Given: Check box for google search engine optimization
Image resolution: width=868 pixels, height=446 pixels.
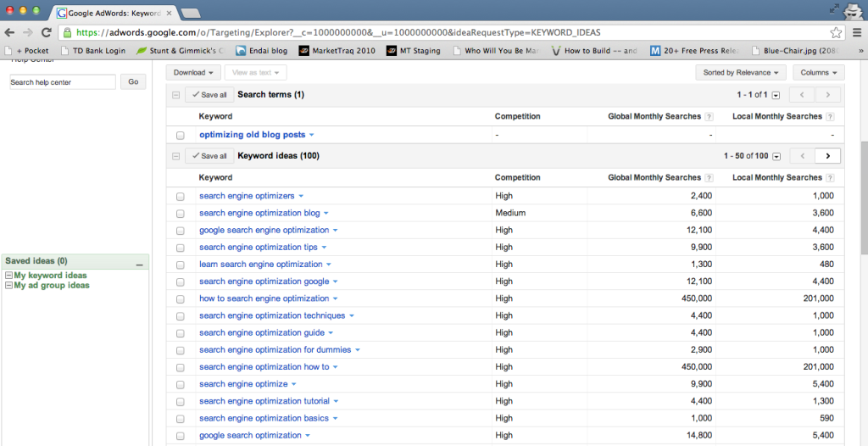Looking at the screenshot, I should (x=180, y=231).
